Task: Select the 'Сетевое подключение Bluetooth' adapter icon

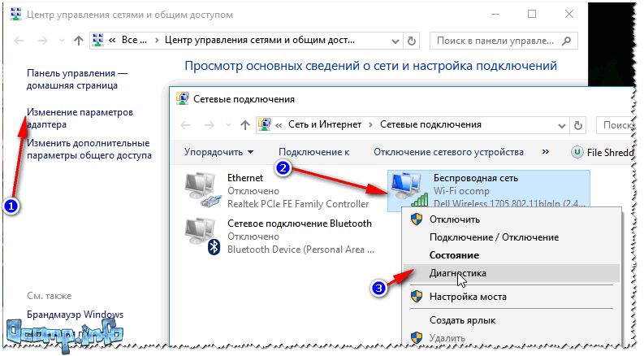Action: click(x=203, y=237)
